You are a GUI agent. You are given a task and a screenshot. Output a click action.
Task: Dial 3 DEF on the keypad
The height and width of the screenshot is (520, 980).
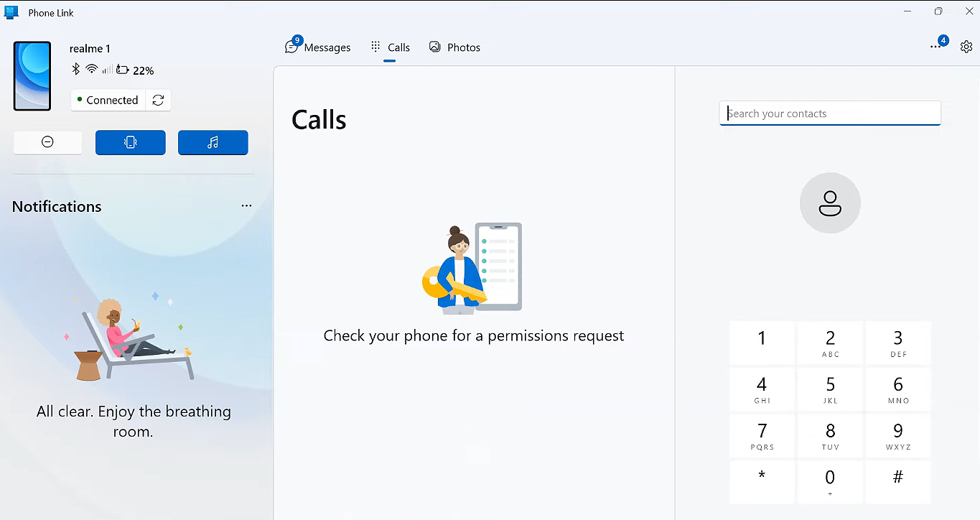point(898,343)
